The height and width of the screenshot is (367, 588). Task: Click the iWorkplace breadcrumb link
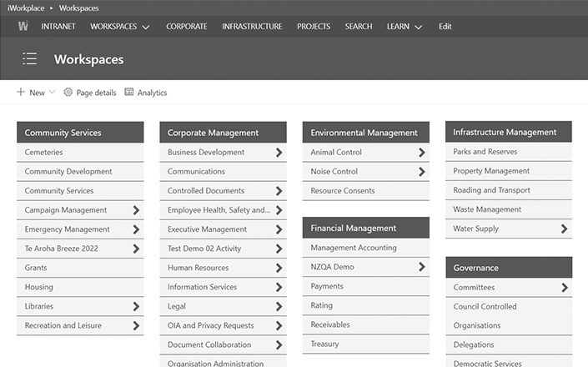[25, 8]
